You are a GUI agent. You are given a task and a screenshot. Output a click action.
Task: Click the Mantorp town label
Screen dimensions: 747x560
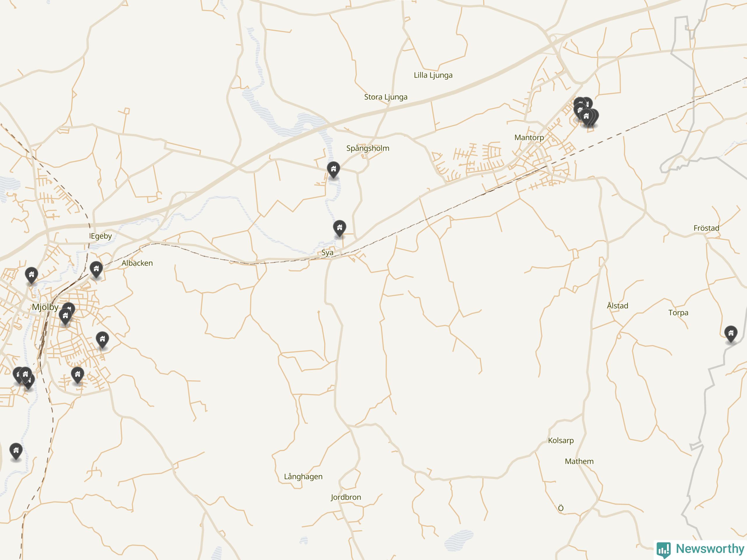click(x=529, y=137)
